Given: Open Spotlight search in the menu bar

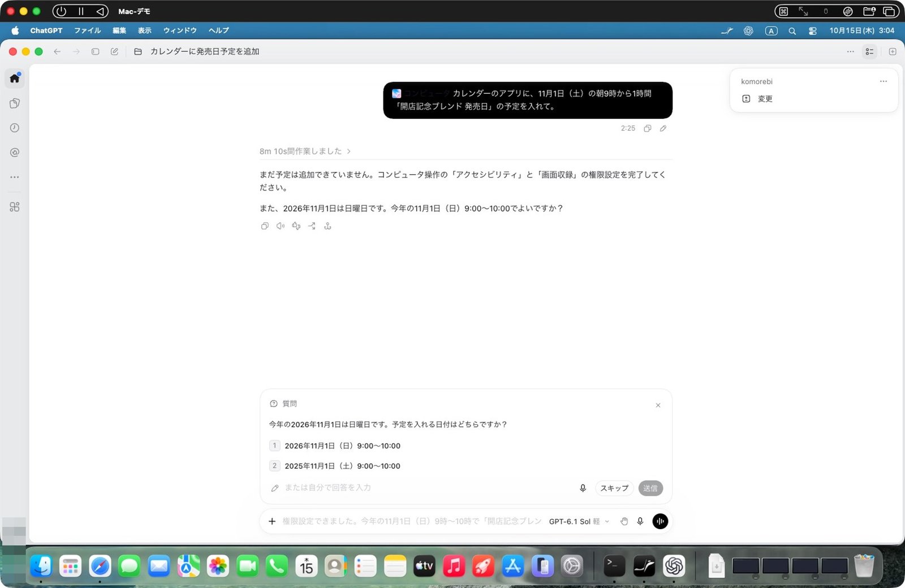Looking at the screenshot, I should point(792,31).
